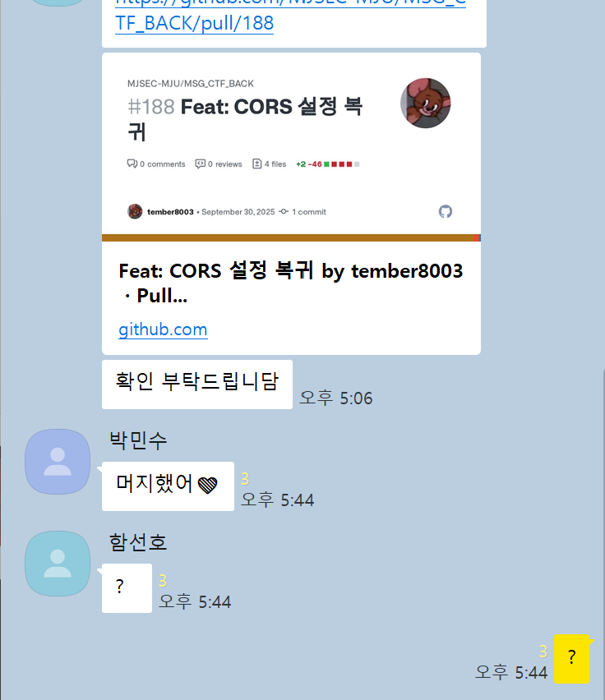605x700 pixels.
Task: Select 함선호's question mark message
Action: (127, 588)
